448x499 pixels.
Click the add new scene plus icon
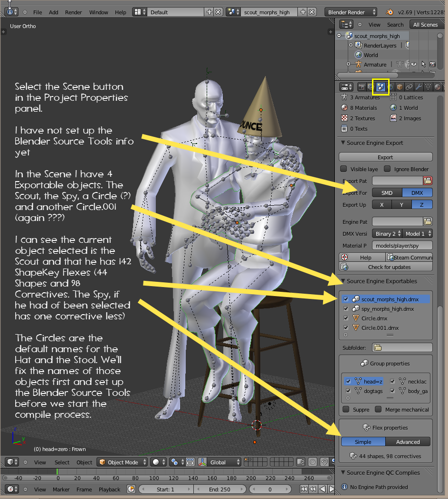[303, 12]
